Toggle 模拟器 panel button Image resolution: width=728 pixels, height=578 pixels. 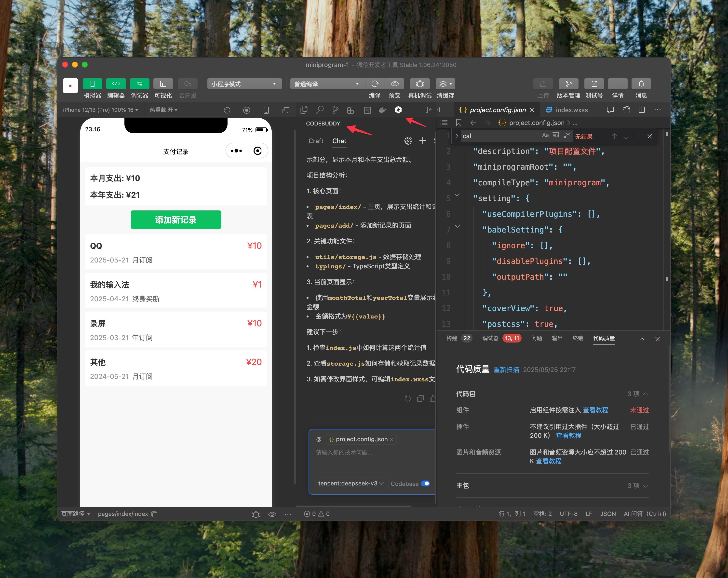92,84
